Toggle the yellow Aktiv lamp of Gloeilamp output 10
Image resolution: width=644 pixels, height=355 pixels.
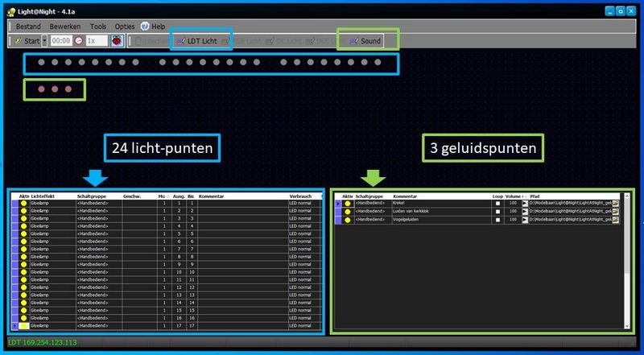click(x=24, y=272)
